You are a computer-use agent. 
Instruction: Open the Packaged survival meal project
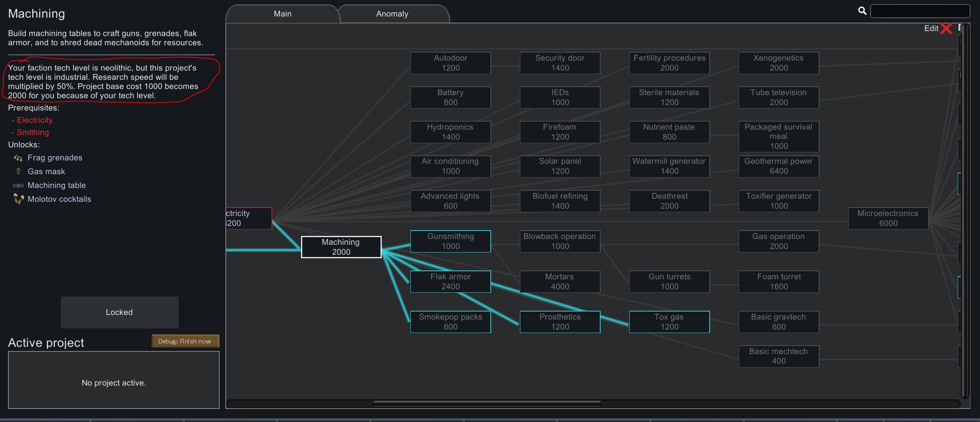click(x=779, y=137)
